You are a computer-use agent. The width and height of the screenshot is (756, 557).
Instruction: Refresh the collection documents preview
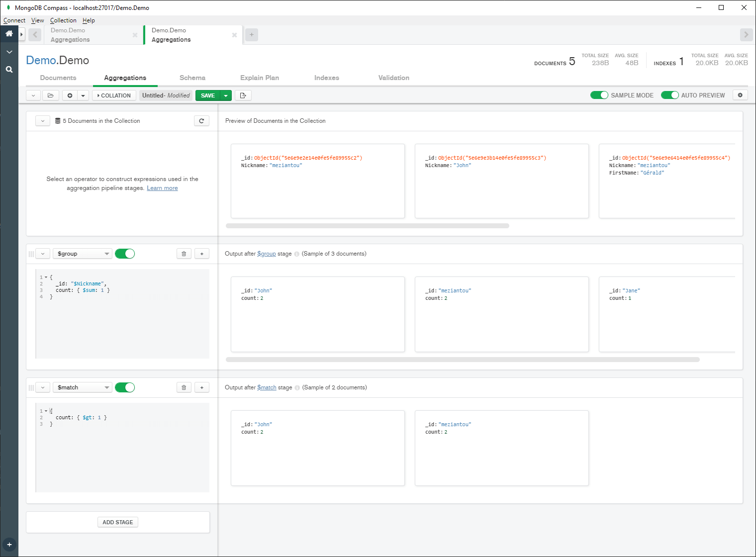[201, 121]
